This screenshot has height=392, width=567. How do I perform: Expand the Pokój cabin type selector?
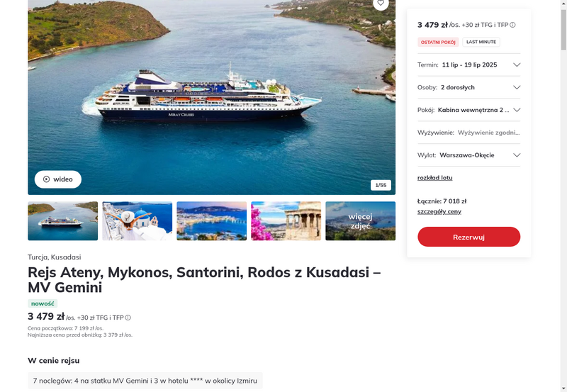468,110
